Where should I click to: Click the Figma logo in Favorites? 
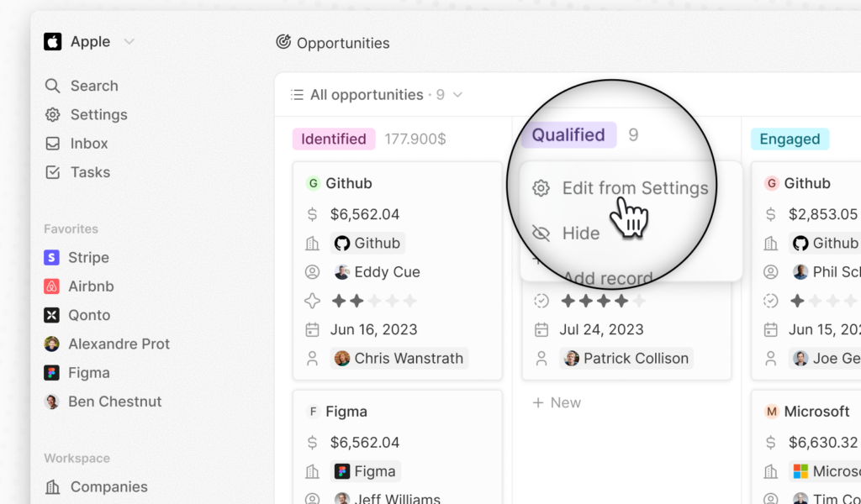pyautogui.click(x=51, y=372)
